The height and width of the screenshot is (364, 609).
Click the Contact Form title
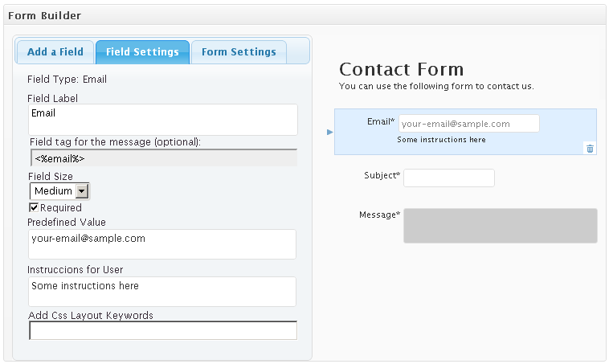click(402, 69)
